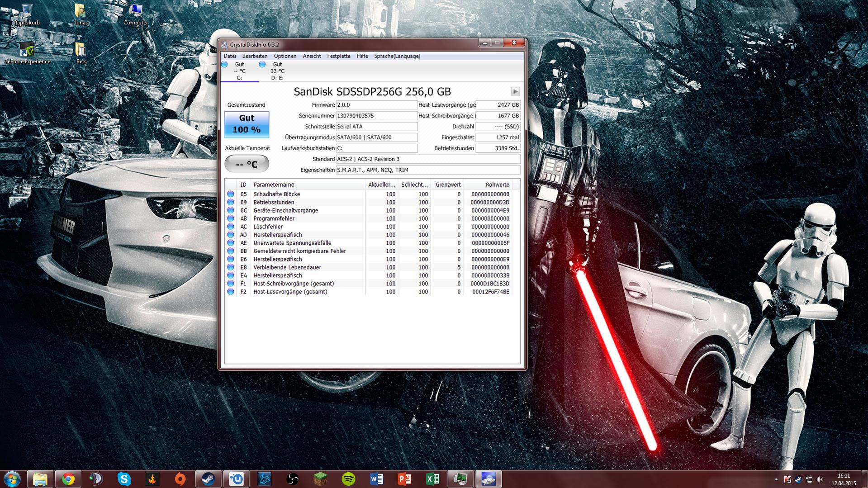
Task: Click the Grenzwert column header
Action: pyautogui.click(x=446, y=185)
